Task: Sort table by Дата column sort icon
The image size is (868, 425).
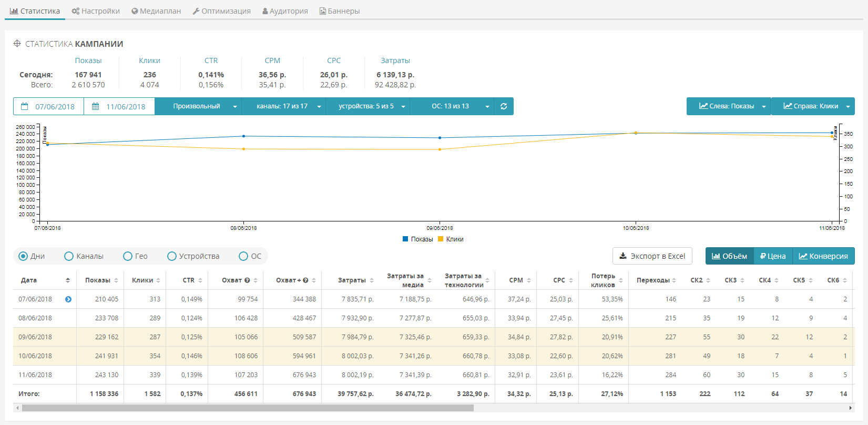Action: point(68,280)
